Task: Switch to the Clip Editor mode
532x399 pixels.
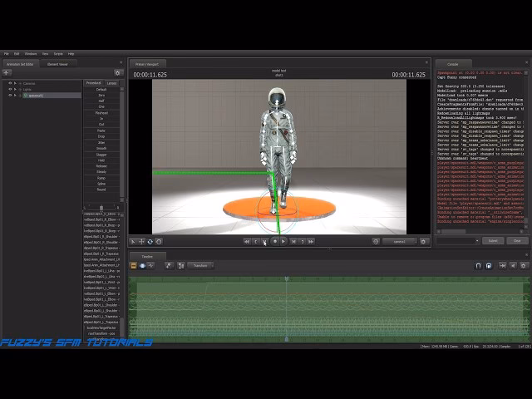Action: (134, 266)
